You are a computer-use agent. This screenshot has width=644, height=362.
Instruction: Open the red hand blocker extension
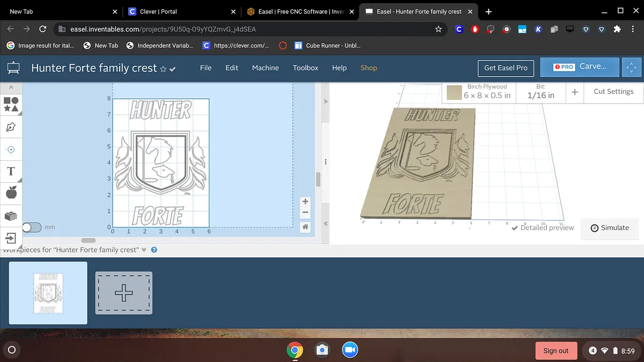(x=475, y=29)
